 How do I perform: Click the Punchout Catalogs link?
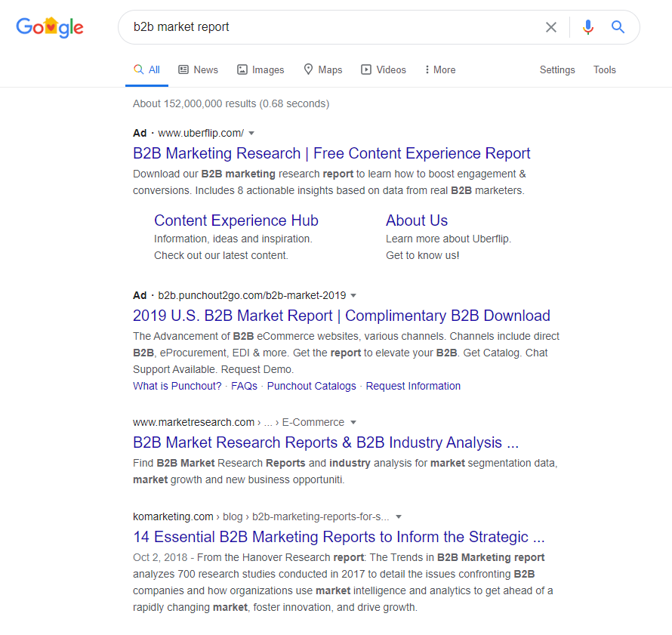tap(312, 386)
